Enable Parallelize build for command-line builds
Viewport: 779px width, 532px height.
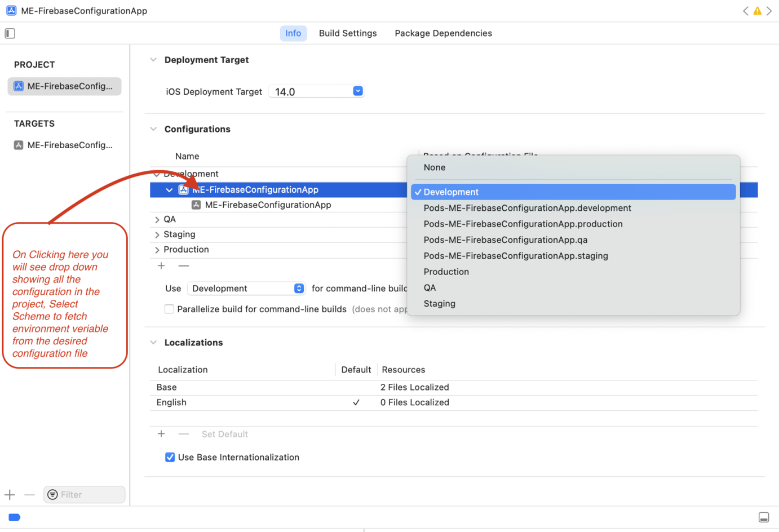tap(169, 309)
